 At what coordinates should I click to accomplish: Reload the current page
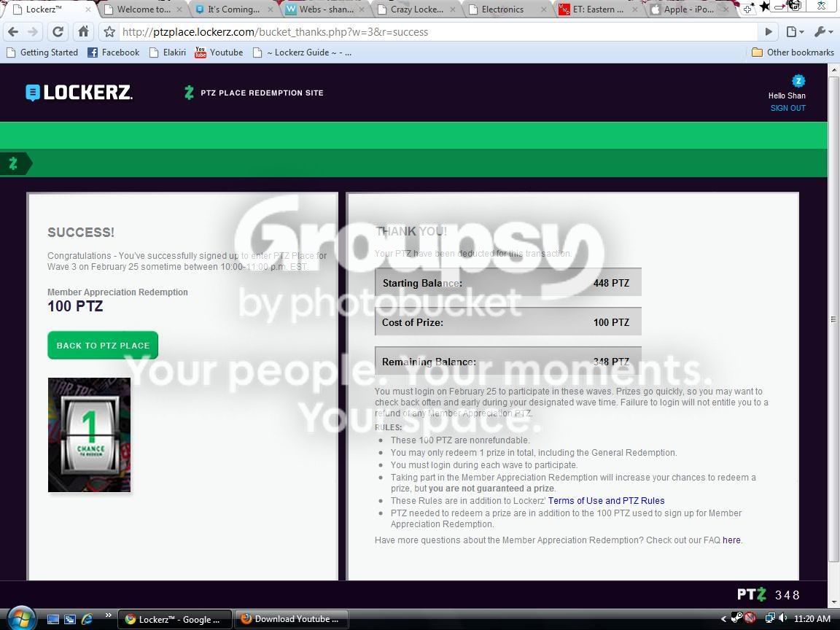tap(58, 32)
